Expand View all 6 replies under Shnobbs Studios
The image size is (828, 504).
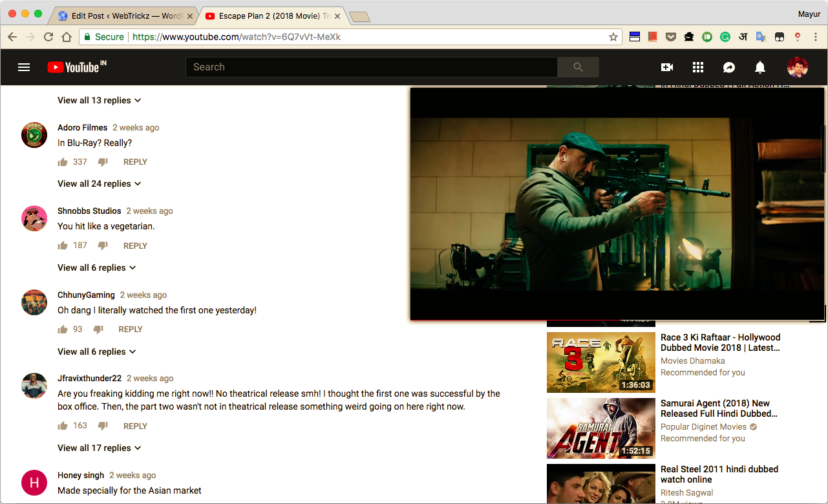click(97, 268)
